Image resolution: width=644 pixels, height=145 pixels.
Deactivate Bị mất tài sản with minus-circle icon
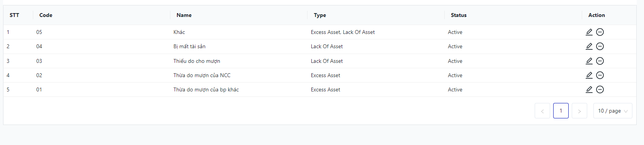600,46
